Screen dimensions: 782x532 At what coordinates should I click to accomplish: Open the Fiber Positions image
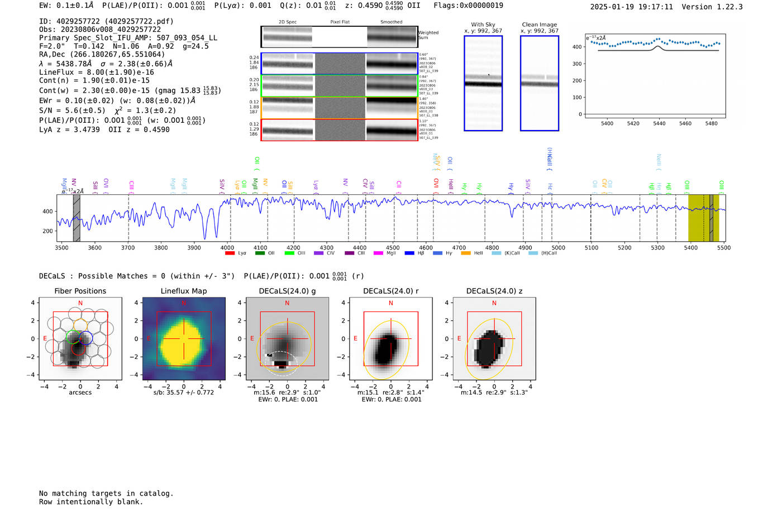(80, 339)
